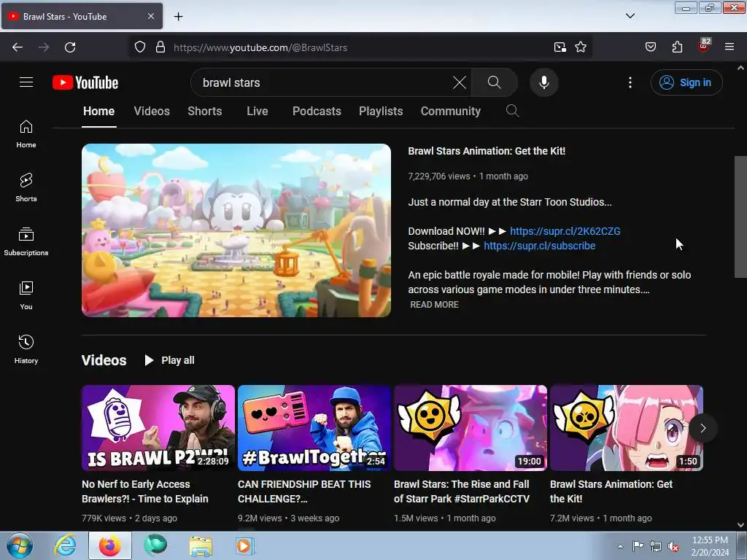
Task: Go back with the browser back arrow
Action: click(18, 47)
